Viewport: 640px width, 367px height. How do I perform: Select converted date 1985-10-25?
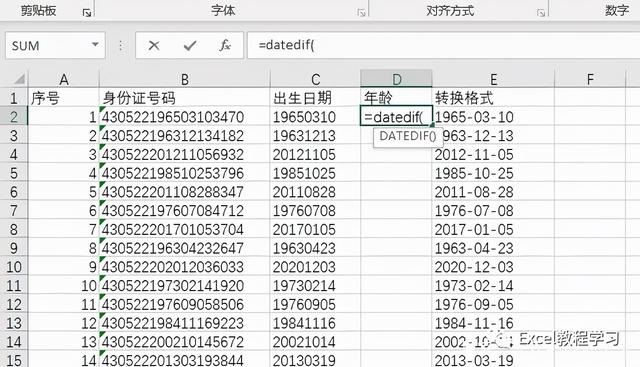pyautogui.click(x=493, y=173)
